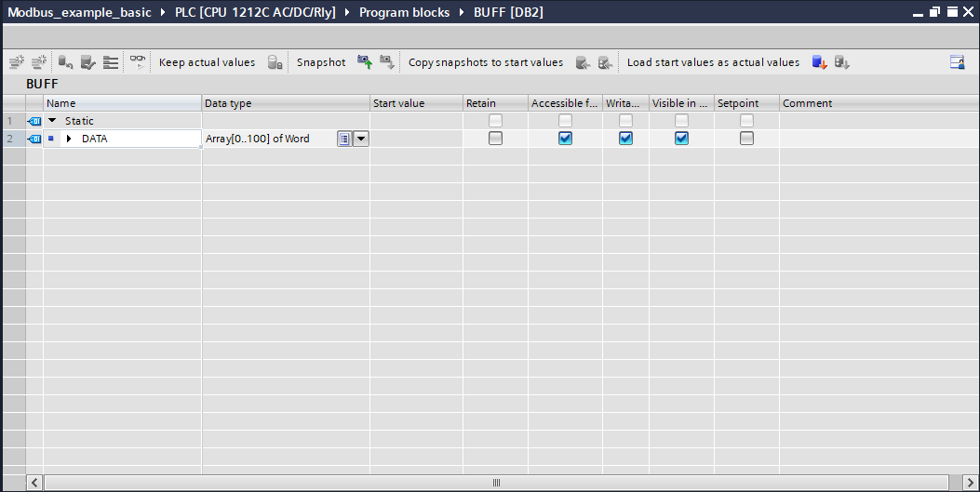Click the blue database load start values icon
The width and height of the screenshot is (980, 492).
(x=819, y=62)
